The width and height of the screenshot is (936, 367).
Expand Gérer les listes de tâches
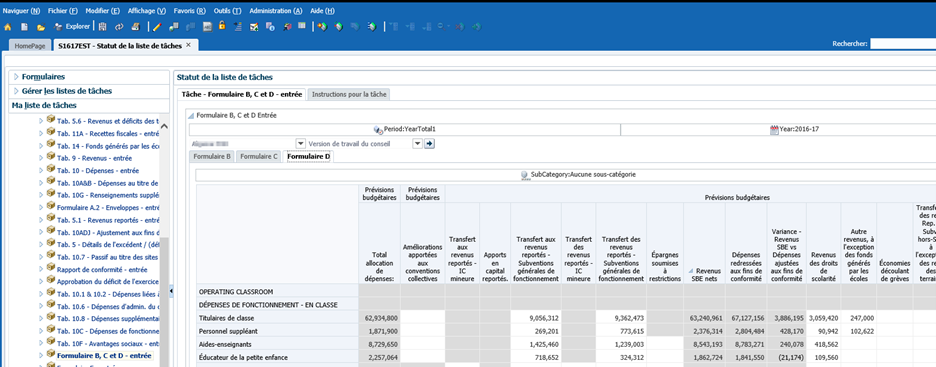(17, 91)
